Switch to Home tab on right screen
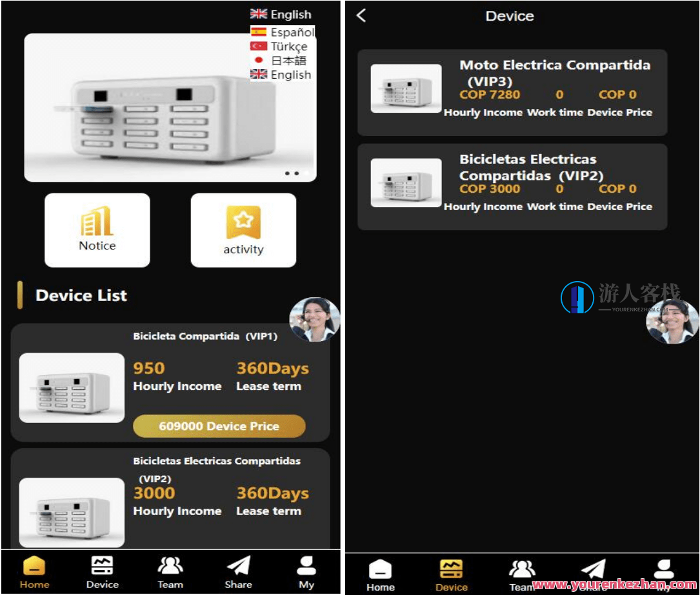700x595 pixels. (x=380, y=574)
